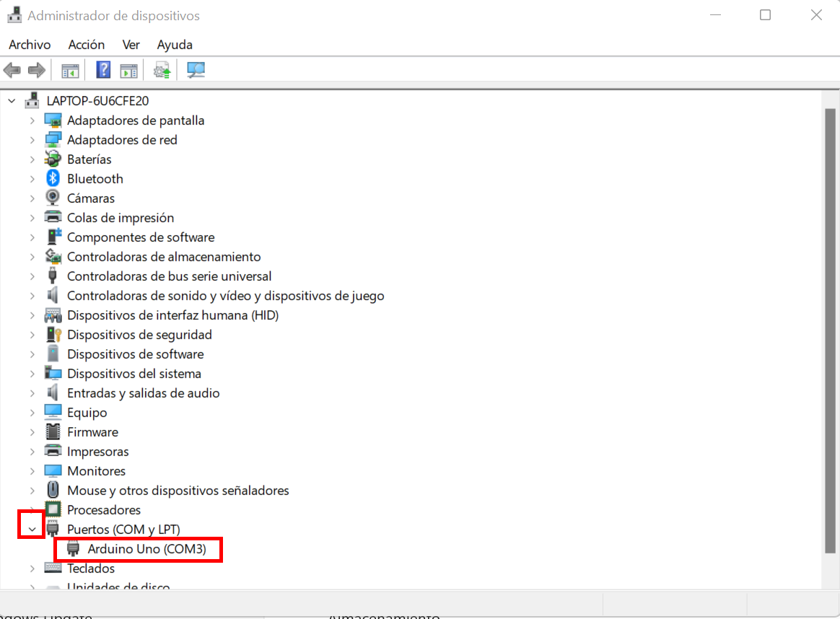Select the Arduino Uno (COM3) device
This screenshot has height=619, width=840.
point(146,549)
